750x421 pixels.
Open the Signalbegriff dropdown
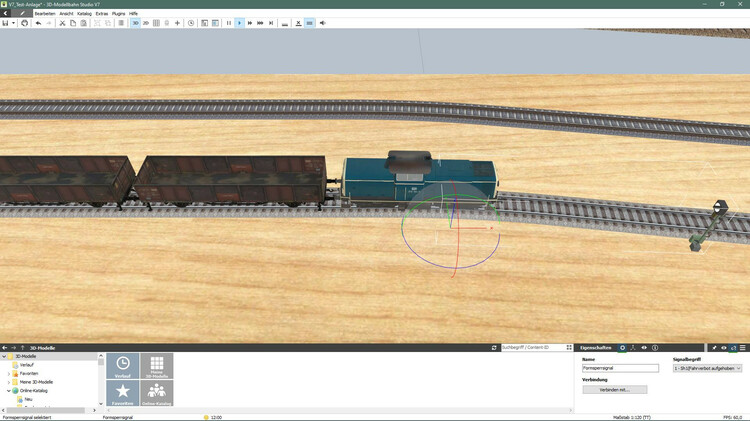[707, 368]
